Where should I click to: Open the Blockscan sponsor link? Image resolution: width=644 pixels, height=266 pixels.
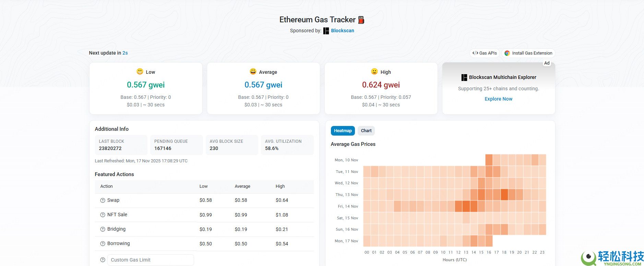(x=342, y=31)
